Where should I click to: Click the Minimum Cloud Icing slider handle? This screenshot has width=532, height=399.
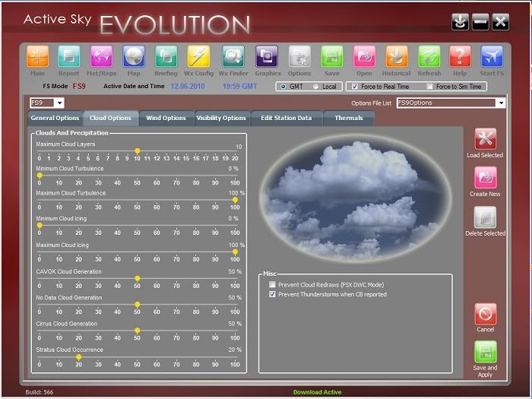[x=40, y=225]
